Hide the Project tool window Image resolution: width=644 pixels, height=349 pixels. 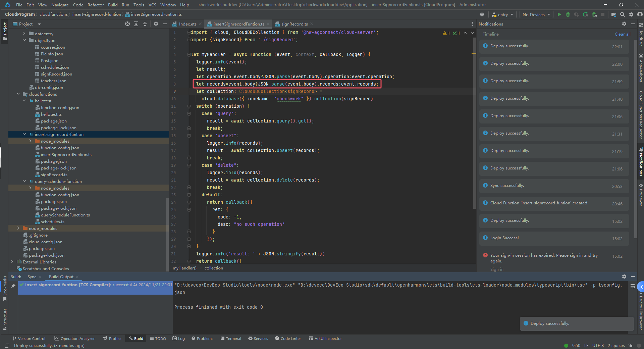pyautogui.click(x=165, y=24)
